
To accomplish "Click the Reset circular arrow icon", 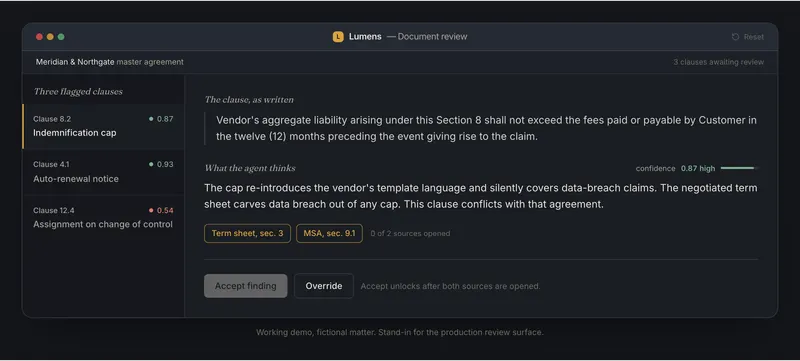I will click(735, 37).
